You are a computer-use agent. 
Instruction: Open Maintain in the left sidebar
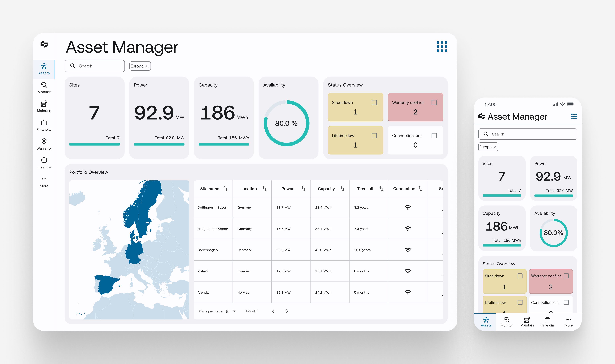(x=44, y=106)
